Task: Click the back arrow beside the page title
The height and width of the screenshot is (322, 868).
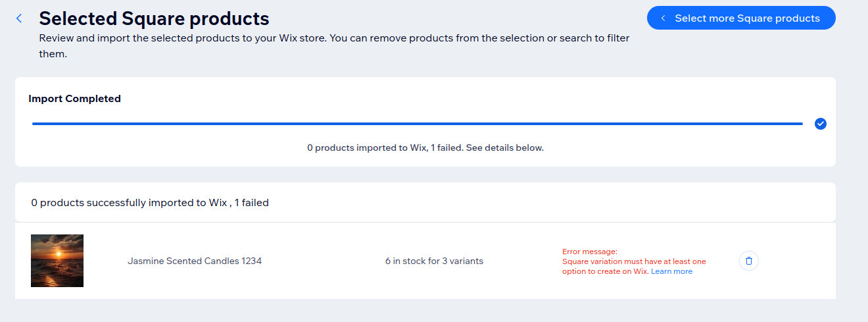Action: click(19, 18)
